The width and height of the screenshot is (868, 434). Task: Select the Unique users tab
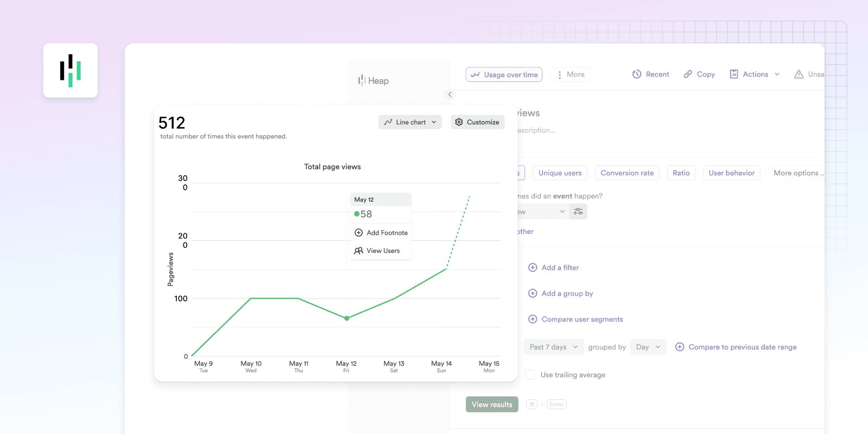pos(560,173)
